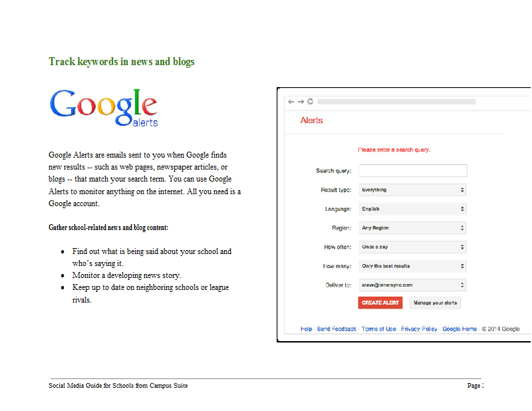
Task: Open the Privacy Policy link
Action: (419, 329)
